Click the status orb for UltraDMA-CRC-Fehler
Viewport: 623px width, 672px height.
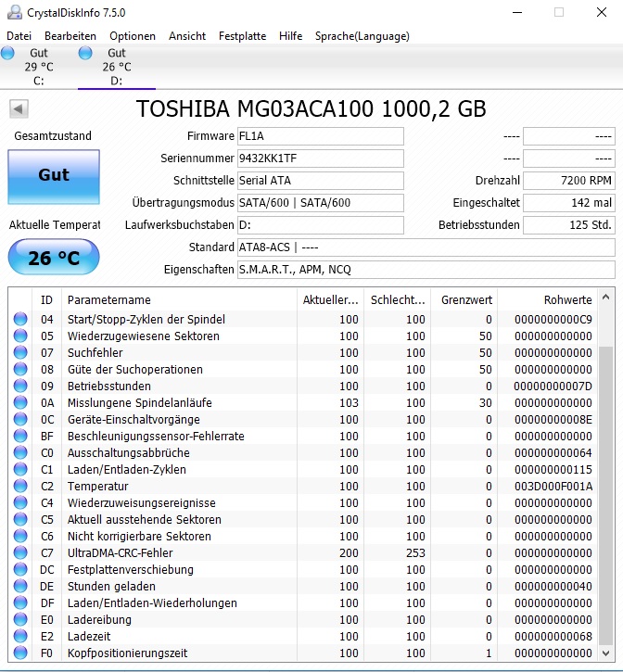pyautogui.click(x=20, y=553)
